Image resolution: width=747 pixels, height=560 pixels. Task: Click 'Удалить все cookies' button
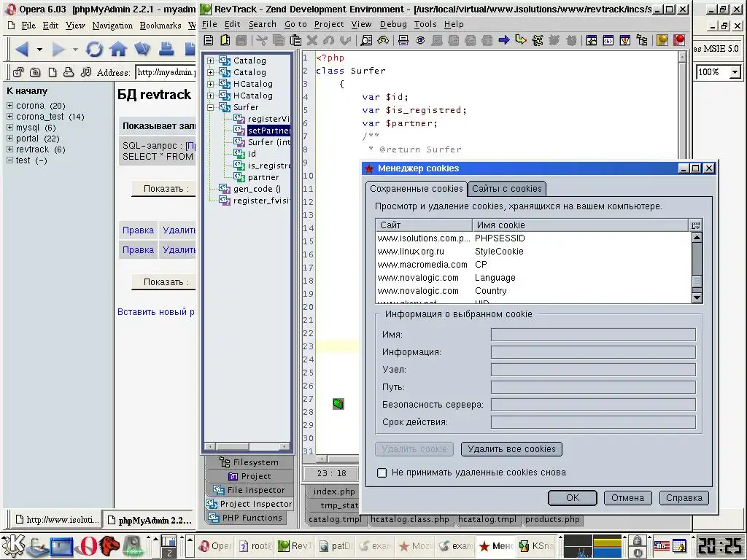click(x=511, y=449)
